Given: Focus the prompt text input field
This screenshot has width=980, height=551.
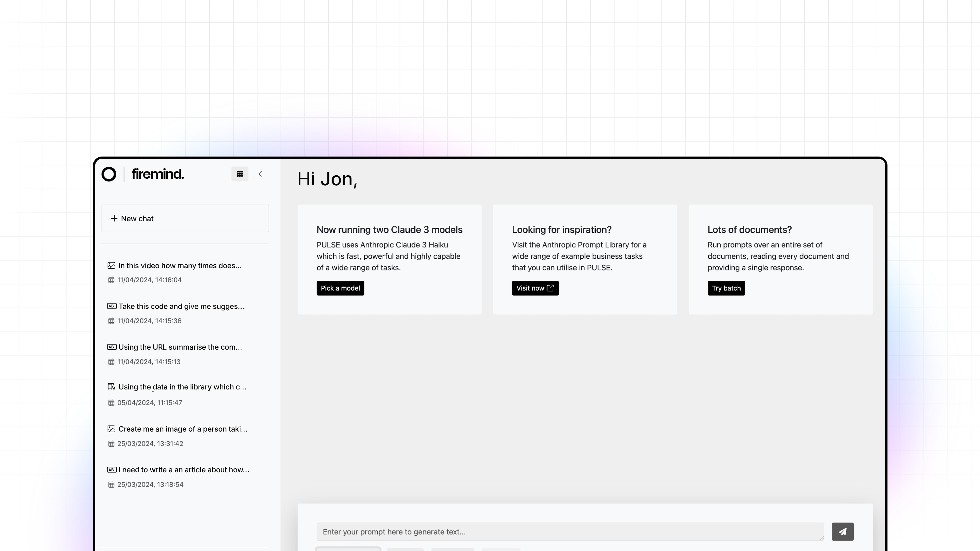Looking at the screenshot, I should click(570, 532).
